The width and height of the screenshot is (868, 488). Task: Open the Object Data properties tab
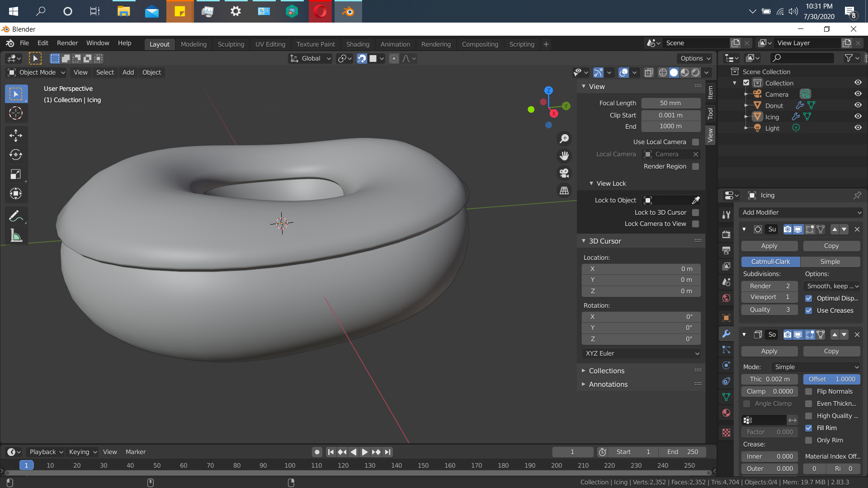coord(726,397)
